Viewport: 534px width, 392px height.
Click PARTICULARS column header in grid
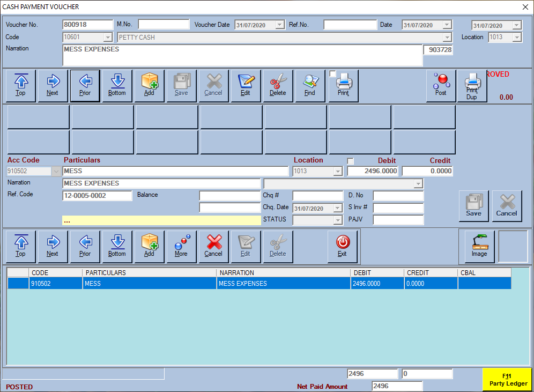point(150,273)
